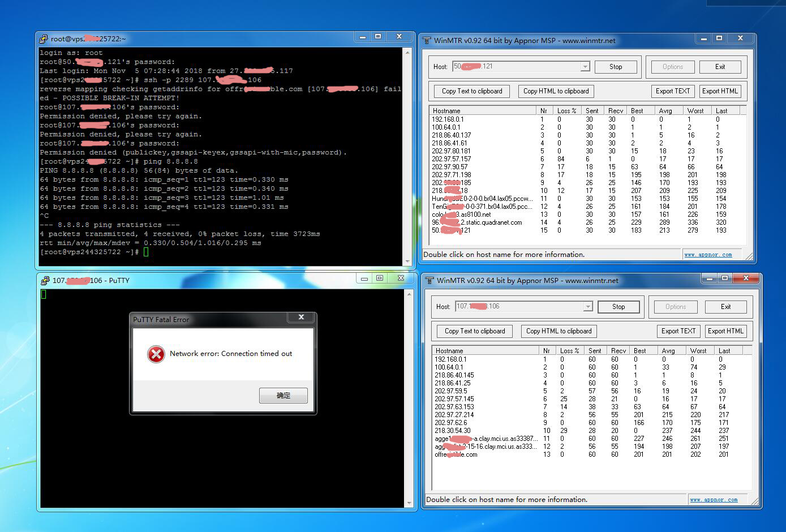
Task: Copy Text to clipboard in the lower WinMTR
Action: coord(475,331)
